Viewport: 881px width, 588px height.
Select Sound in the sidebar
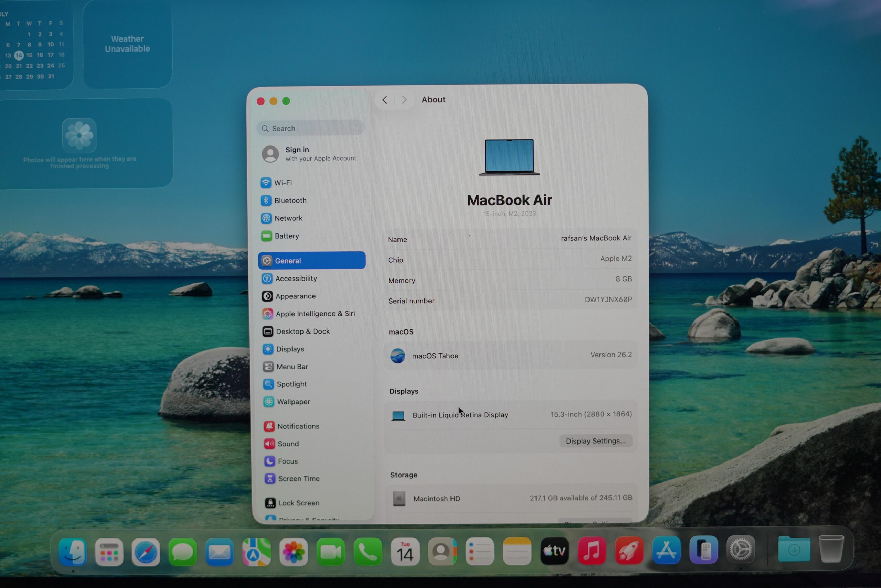point(315,444)
